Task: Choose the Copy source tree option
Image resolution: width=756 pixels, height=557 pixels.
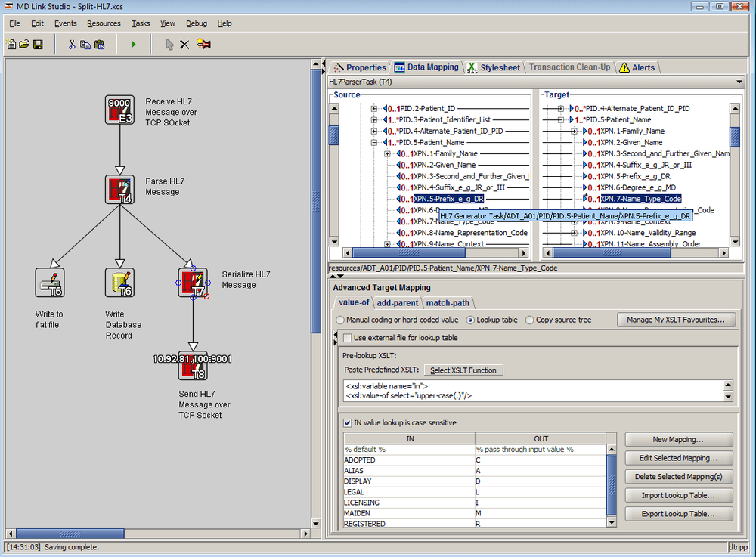Action: (x=529, y=320)
